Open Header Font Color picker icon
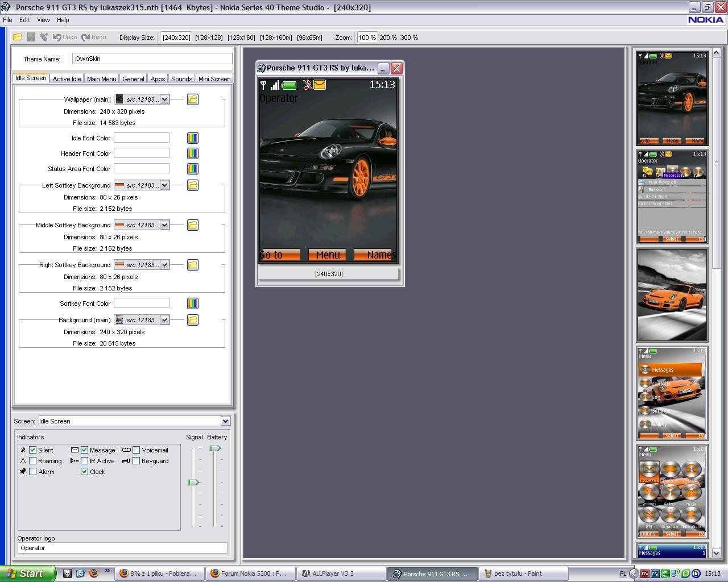Screen dimensions: 728x582 (193, 153)
